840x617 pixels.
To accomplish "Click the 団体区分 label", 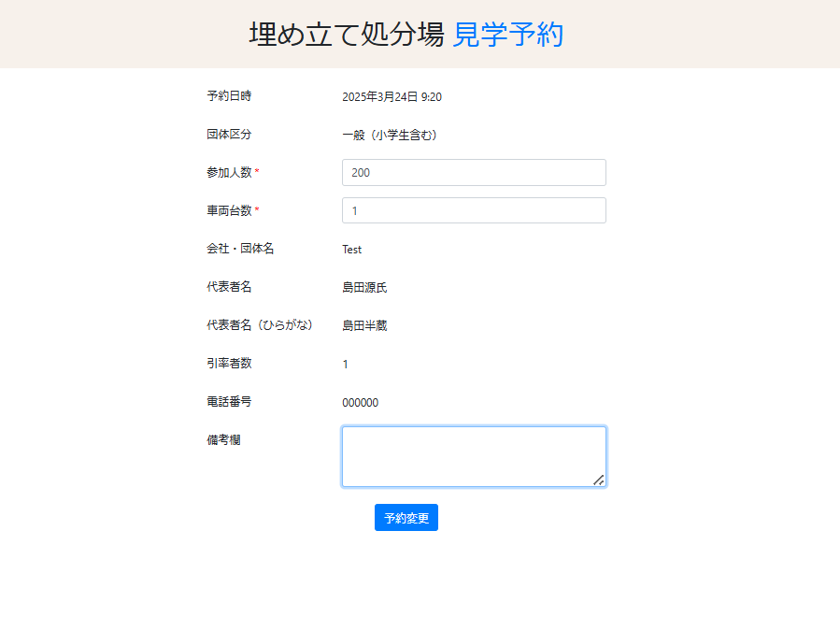I will coord(229,135).
